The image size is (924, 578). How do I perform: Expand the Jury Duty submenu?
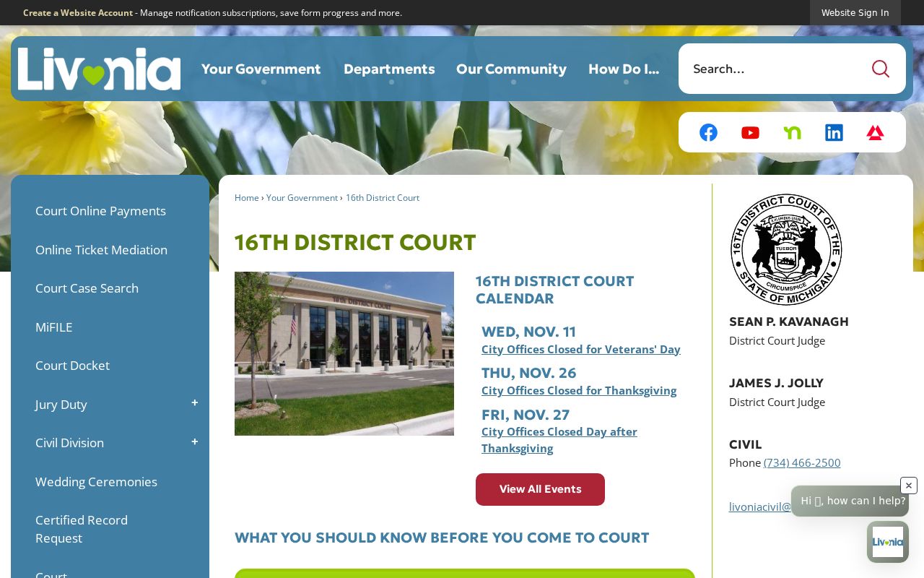tap(194, 403)
